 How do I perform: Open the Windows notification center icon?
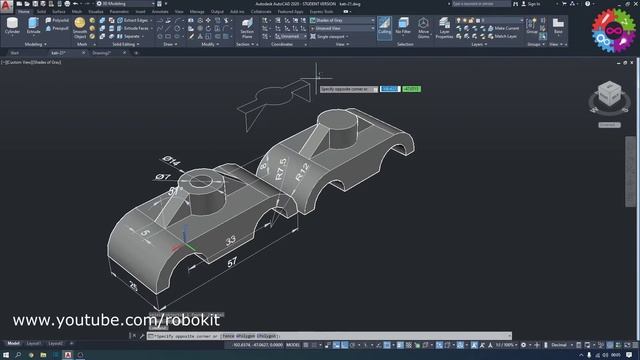629,355
